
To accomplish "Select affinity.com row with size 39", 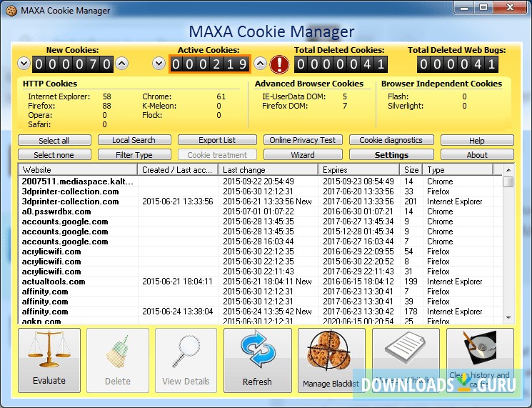I will click(x=260, y=302).
